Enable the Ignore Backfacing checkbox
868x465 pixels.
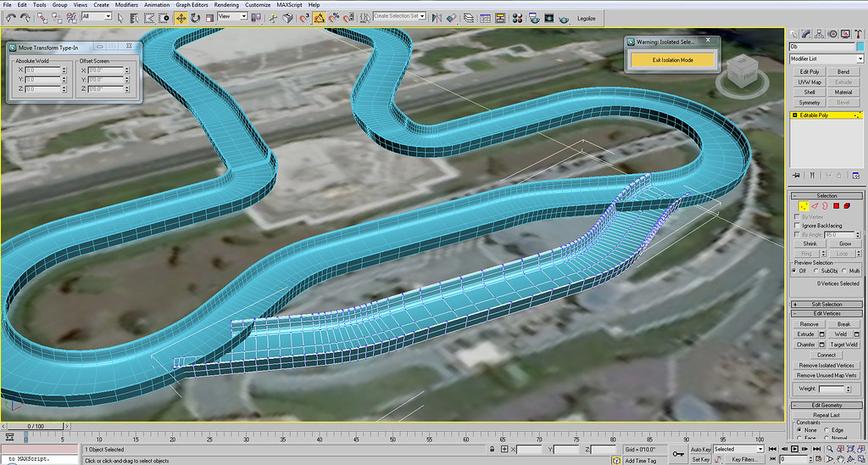pos(798,226)
